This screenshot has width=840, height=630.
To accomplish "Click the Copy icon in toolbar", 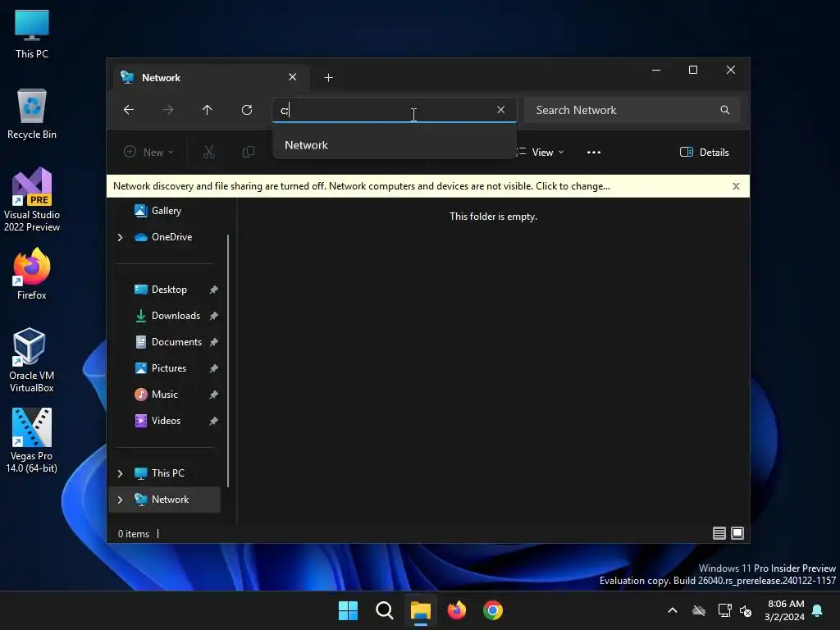I will point(248,152).
